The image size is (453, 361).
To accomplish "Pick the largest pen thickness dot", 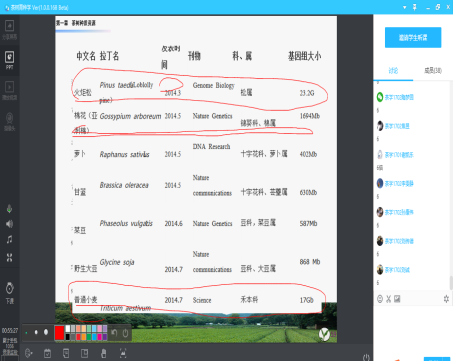I will [x=46, y=332].
